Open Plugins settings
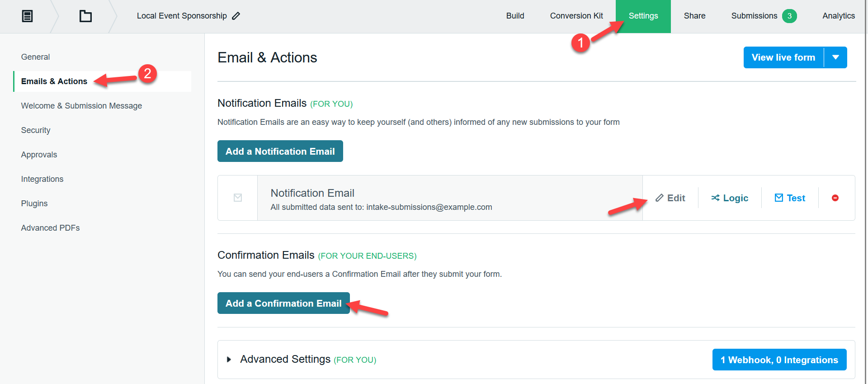This screenshot has width=868, height=384. (x=34, y=204)
